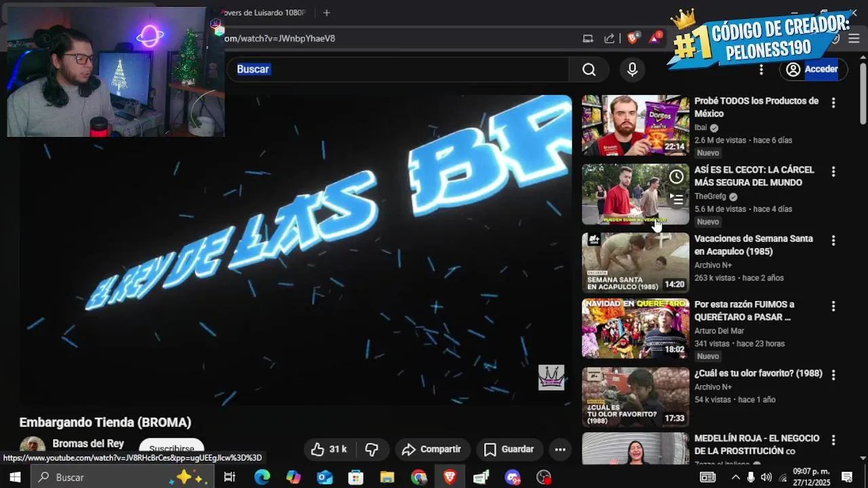Open the Windows notification center
Viewport: 868px width, 488px height.
click(x=846, y=477)
